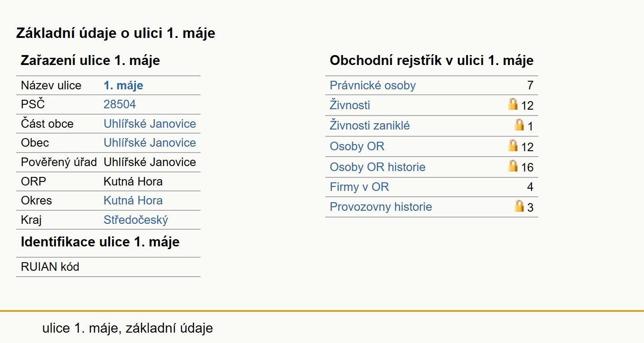Click the bold 1. máje street name link
Image resolution: width=644 pixels, height=343 pixels.
tap(123, 85)
